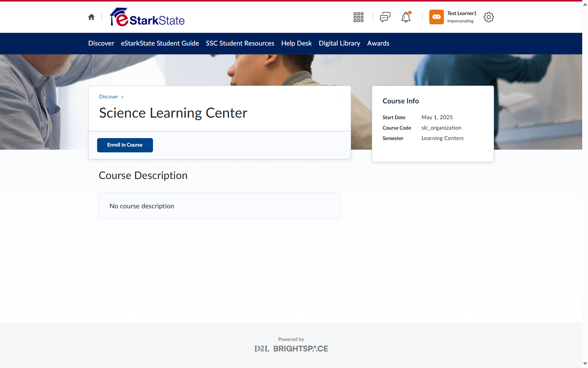The height and width of the screenshot is (368, 588).
Task: Select the slc_organization course code
Action: (x=441, y=128)
